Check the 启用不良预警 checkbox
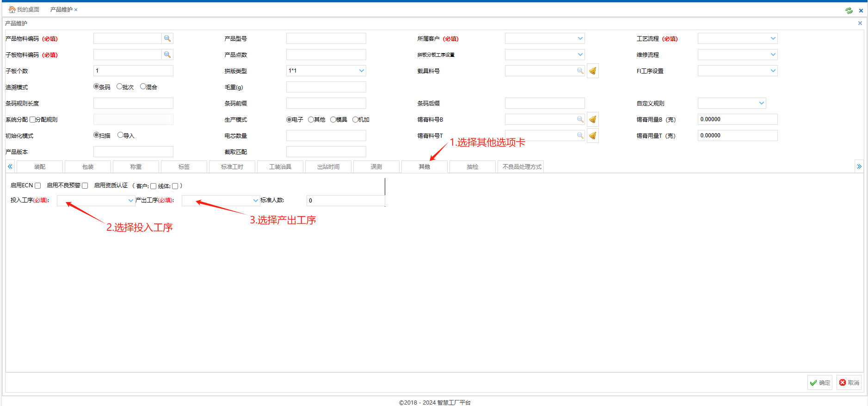 point(85,186)
